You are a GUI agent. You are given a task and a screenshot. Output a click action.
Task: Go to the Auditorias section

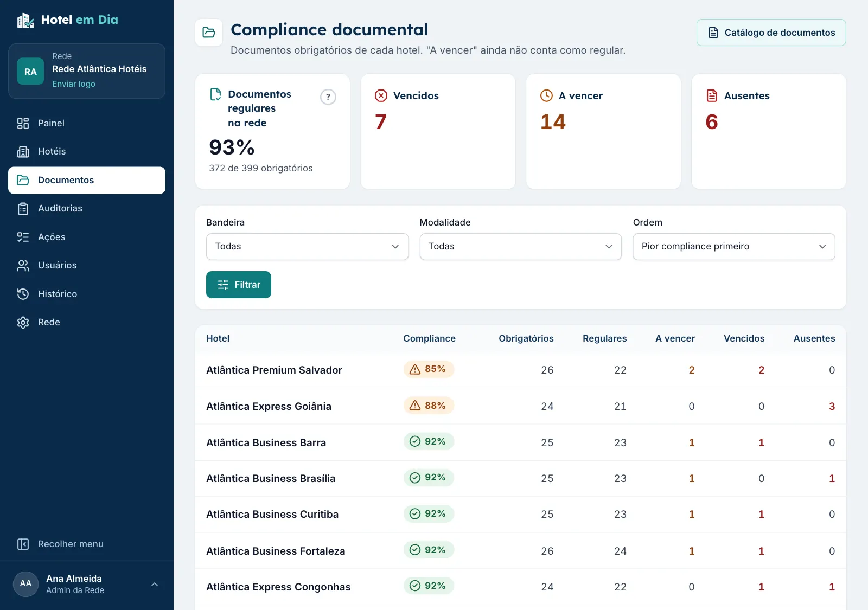point(87,208)
